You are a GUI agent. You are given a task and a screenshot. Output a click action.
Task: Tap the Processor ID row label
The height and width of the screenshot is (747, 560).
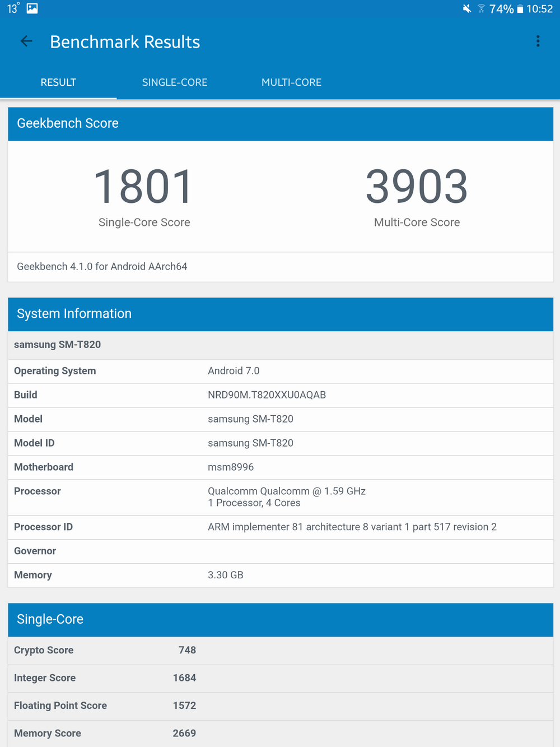coord(43,527)
